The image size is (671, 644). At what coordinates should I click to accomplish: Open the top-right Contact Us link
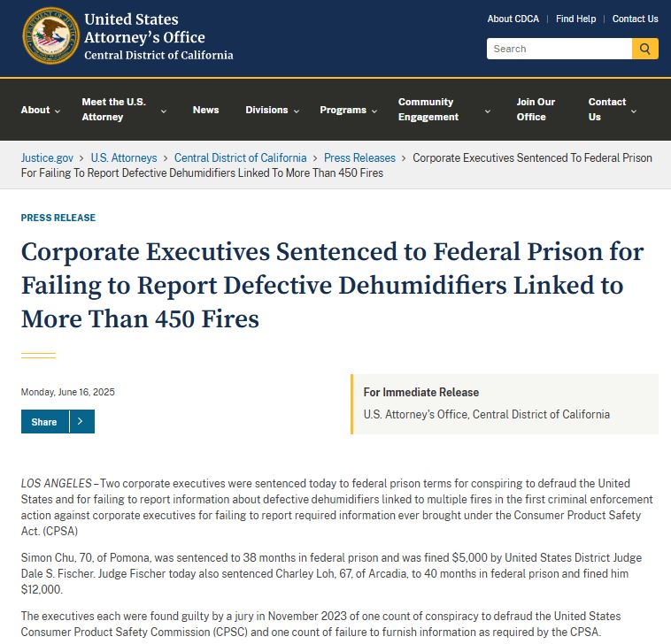coord(635,19)
